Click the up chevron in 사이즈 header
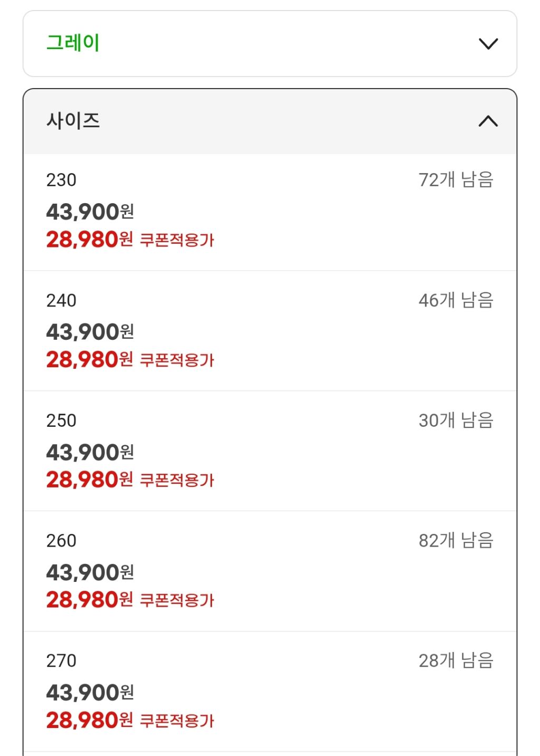Image resolution: width=540 pixels, height=756 pixels. tap(488, 121)
